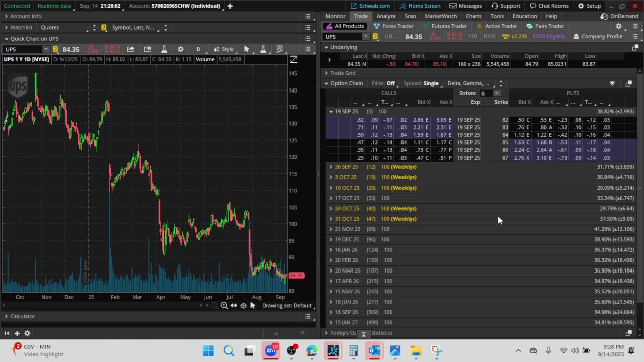Open the chart Style menu

(x=224, y=49)
